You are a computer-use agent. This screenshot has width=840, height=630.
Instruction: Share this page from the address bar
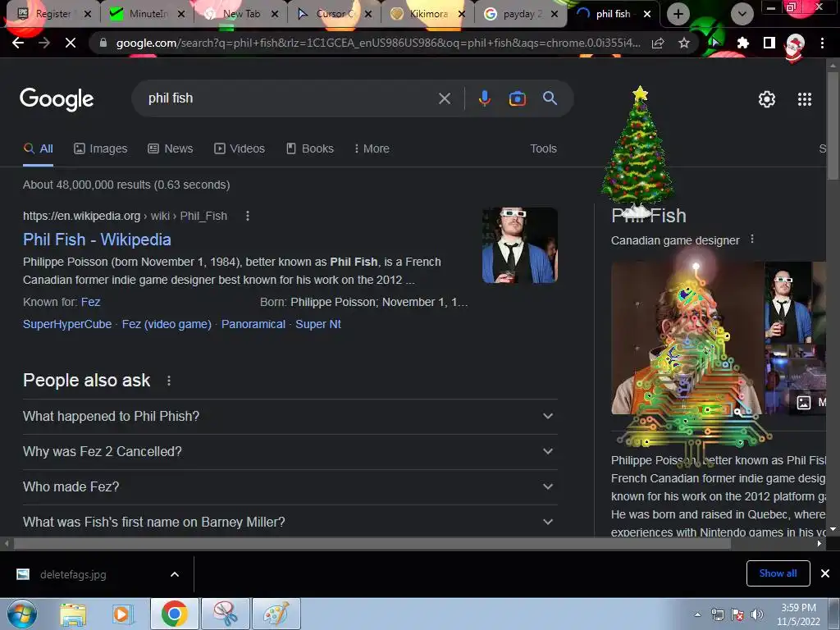tap(658, 43)
